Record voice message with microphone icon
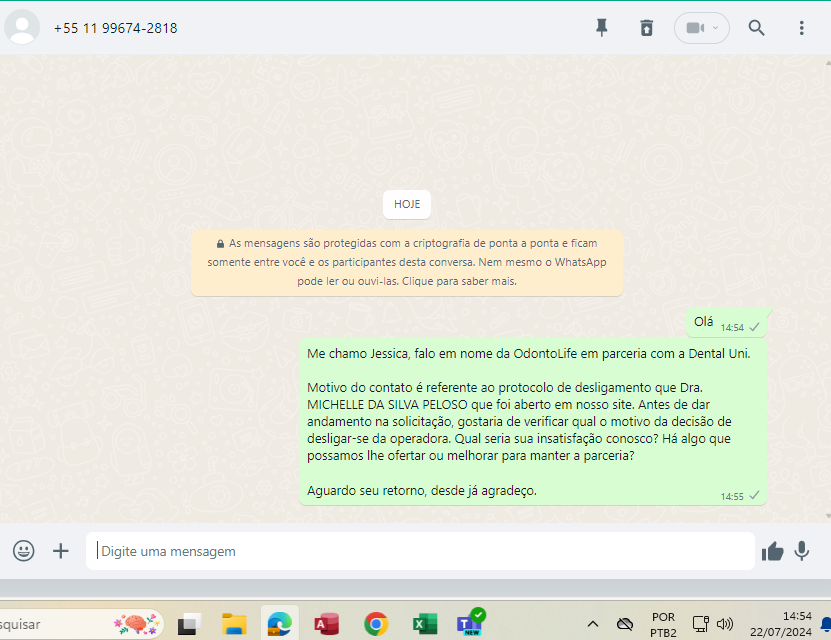Image resolution: width=831 pixels, height=640 pixels. tap(802, 551)
